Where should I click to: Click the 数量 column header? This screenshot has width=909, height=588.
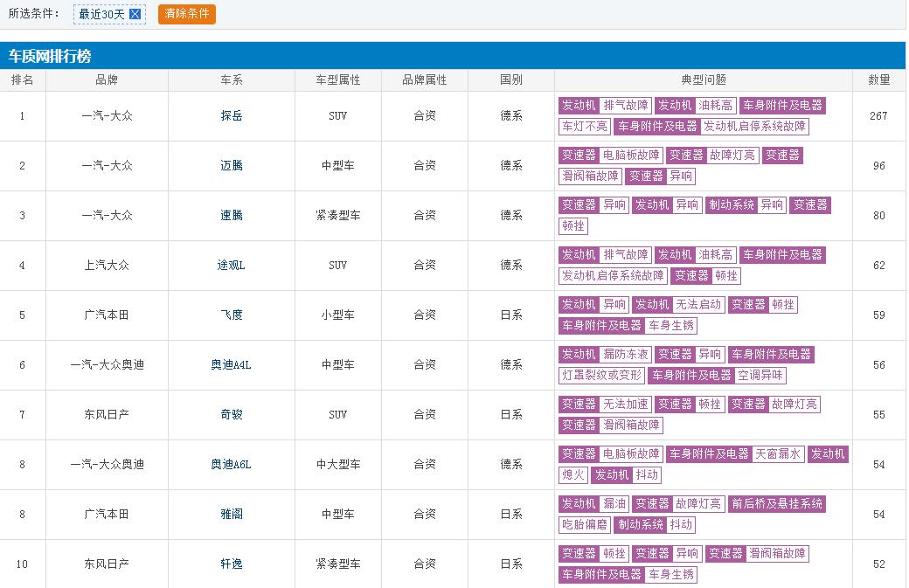point(879,80)
